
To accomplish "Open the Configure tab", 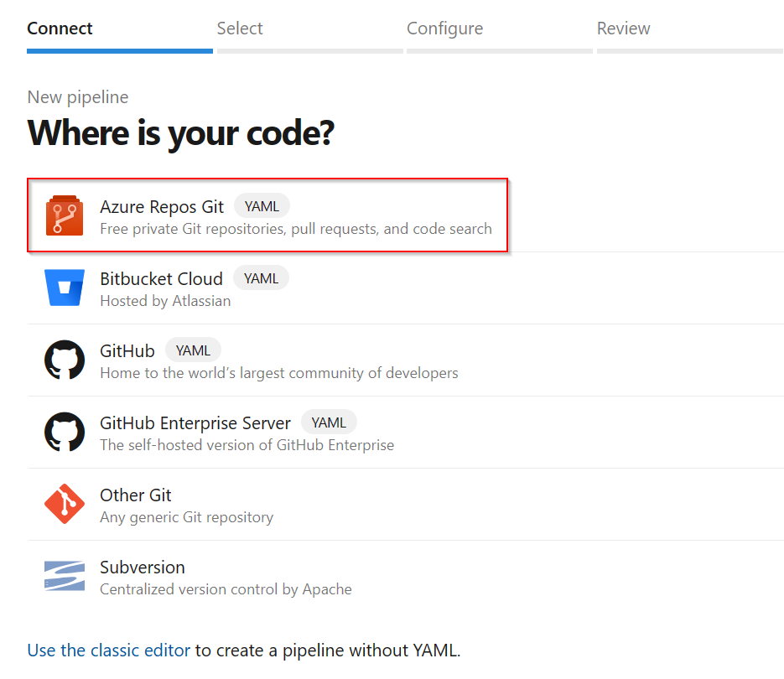I will (444, 28).
